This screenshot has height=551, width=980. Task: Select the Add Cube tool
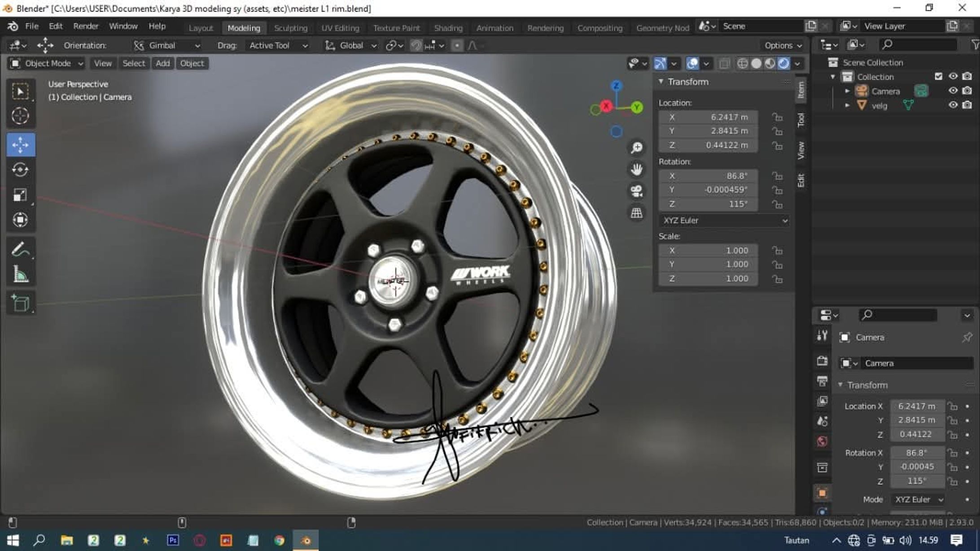click(20, 304)
